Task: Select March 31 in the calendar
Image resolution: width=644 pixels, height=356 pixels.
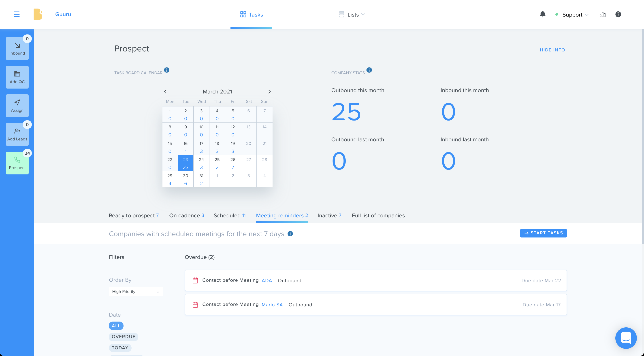Action: point(201,179)
